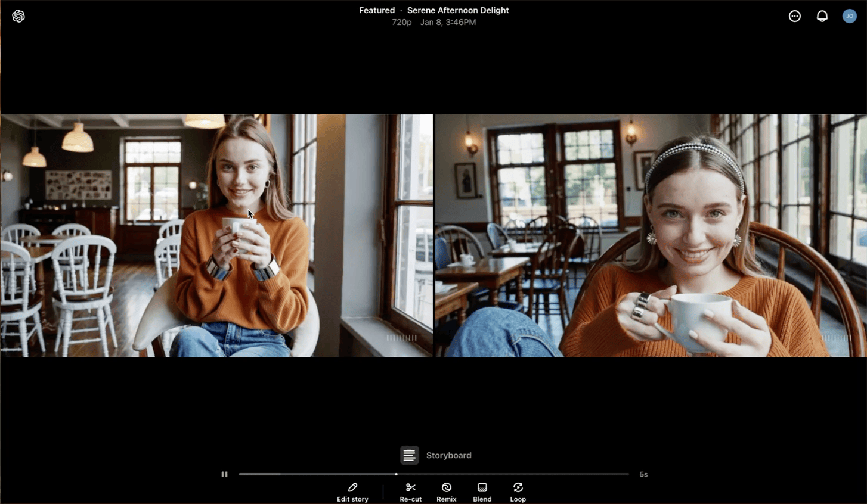The image size is (867, 504).
Task: Click the Storyboard lines icon
Action: coord(409,455)
